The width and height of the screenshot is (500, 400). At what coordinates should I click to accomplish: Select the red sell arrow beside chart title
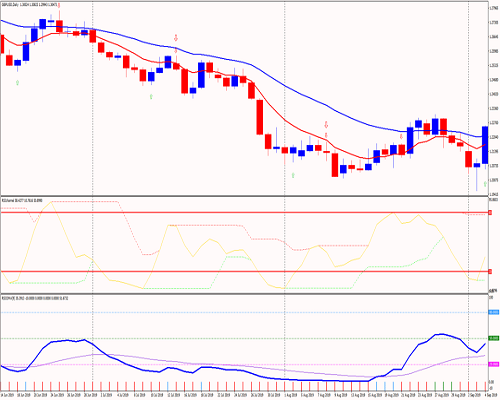pyautogui.click(x=59, y=5)
